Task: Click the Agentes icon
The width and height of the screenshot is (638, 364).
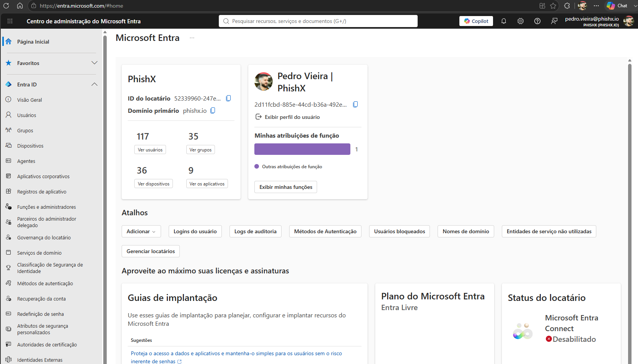Action: point(8,161)
